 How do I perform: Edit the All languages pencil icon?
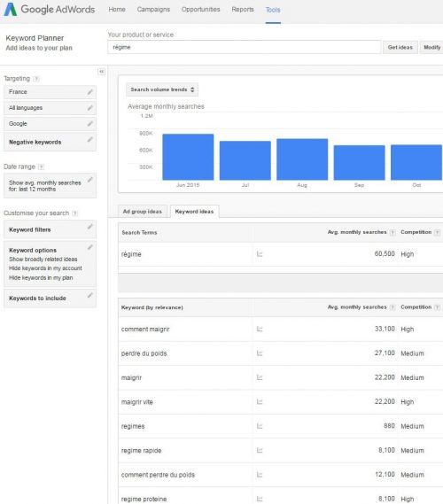pos(90,108)
